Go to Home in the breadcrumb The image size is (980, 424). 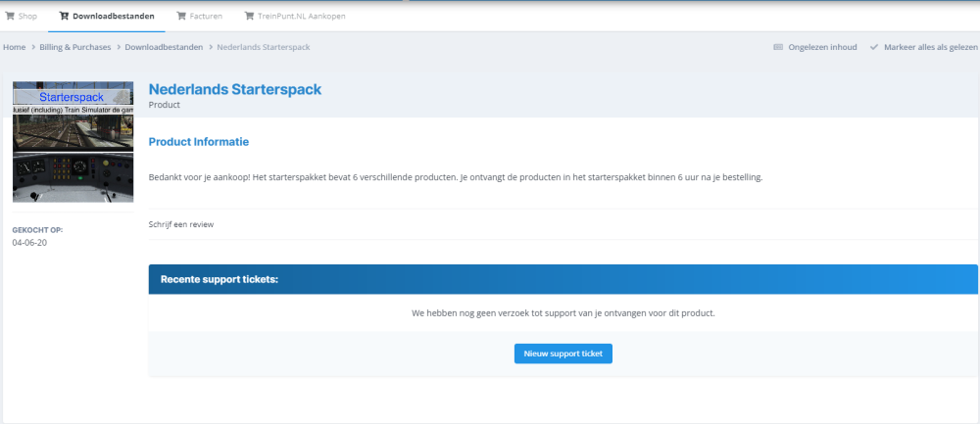[14, 46]
